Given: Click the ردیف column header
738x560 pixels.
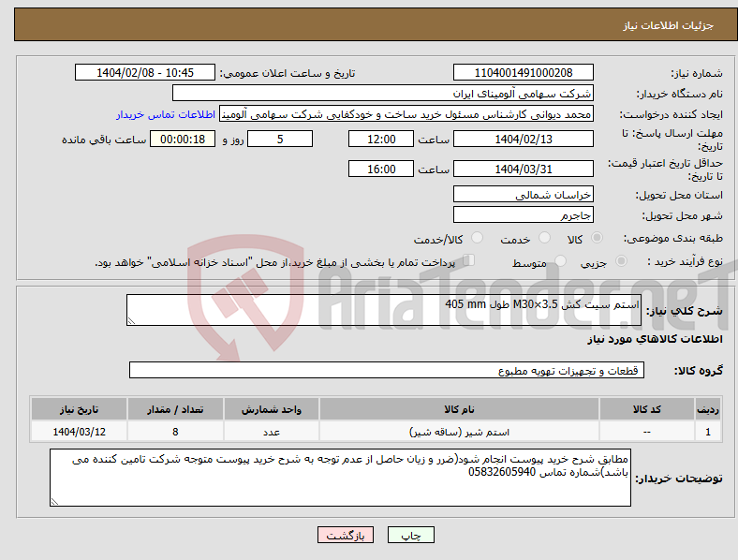Looking at the screenshot, I should [x=707, y=409].
